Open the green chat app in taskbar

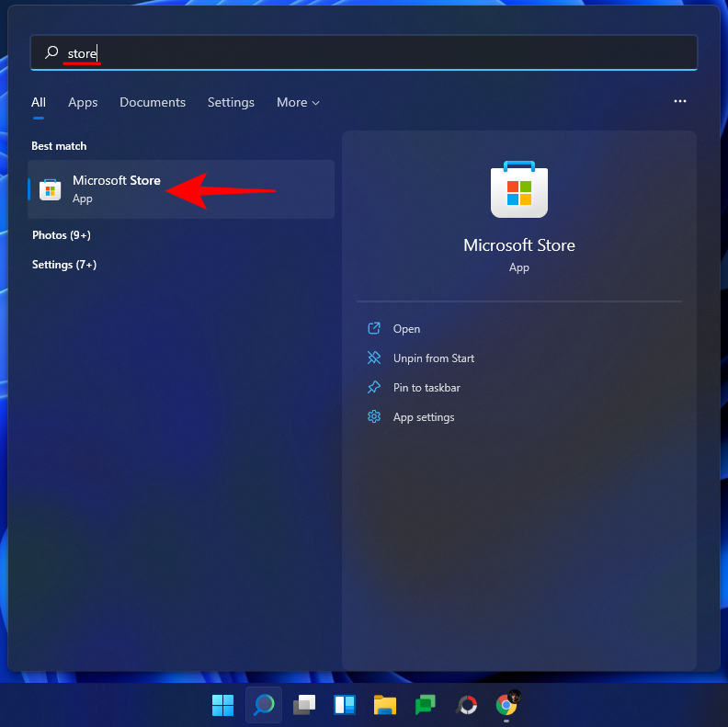pos(425,705)
